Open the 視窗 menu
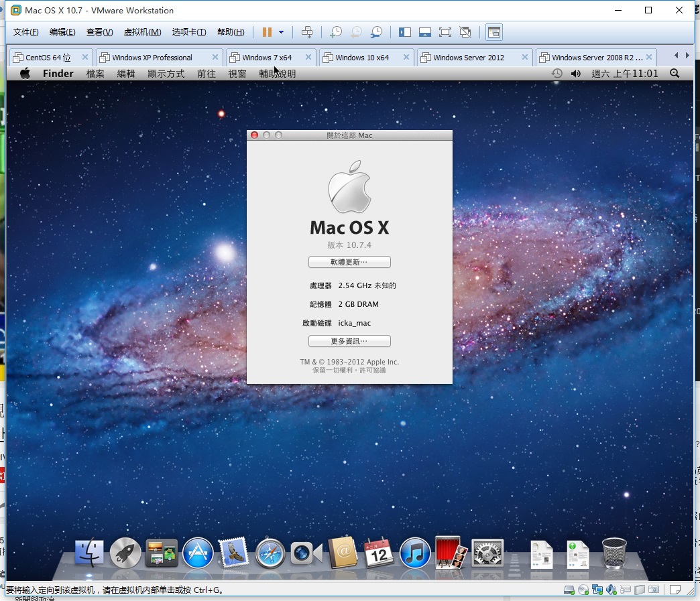The image size is (700, 601). 237,74
